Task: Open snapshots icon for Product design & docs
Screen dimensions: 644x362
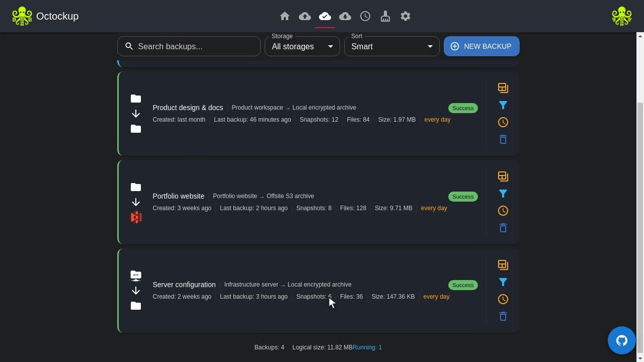Action: tap(503, 88)
